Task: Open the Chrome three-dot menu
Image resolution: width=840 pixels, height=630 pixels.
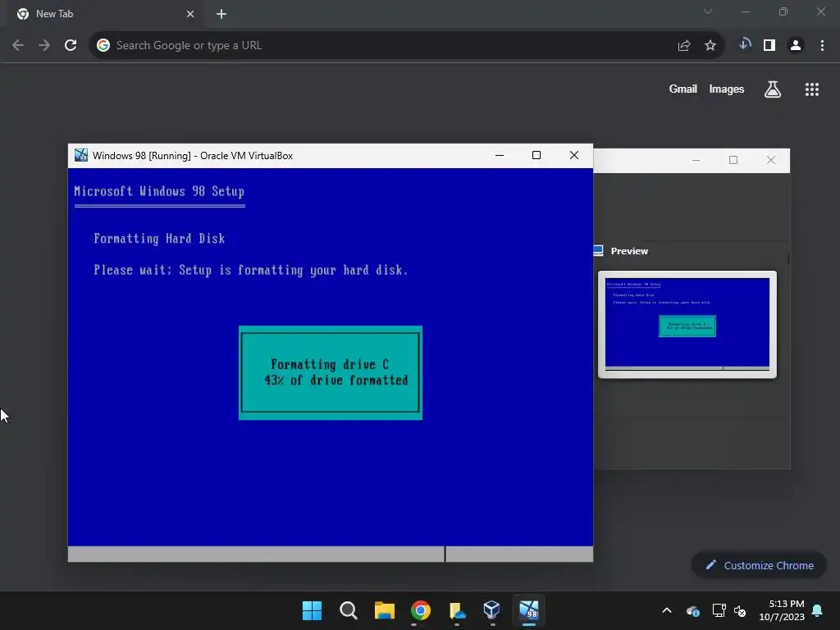Action: tap(822, 46)
